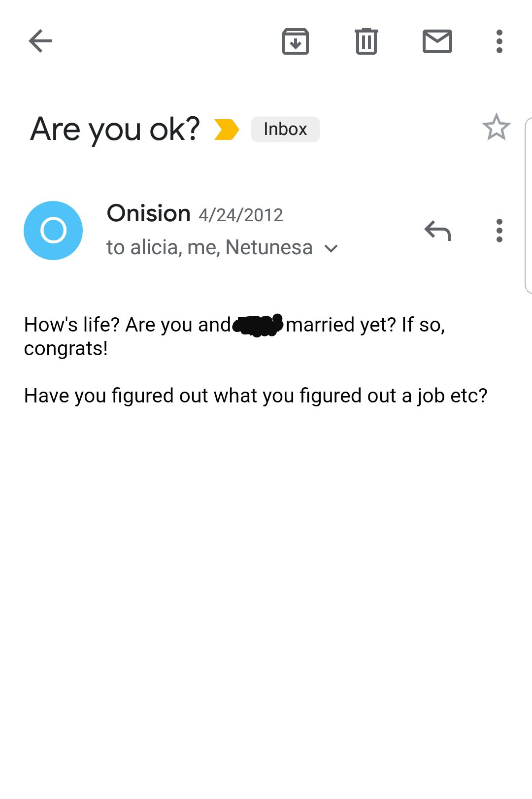Tap the 4/24/2012 message date
The image size is (532, 799).
pyautogui.click(x=241, y=215)
